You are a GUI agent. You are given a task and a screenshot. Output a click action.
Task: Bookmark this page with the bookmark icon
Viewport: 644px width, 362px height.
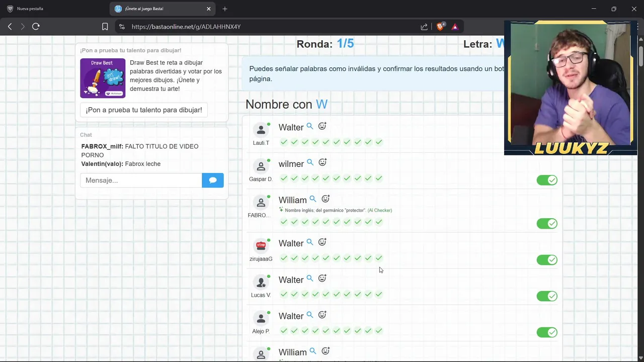105,27
